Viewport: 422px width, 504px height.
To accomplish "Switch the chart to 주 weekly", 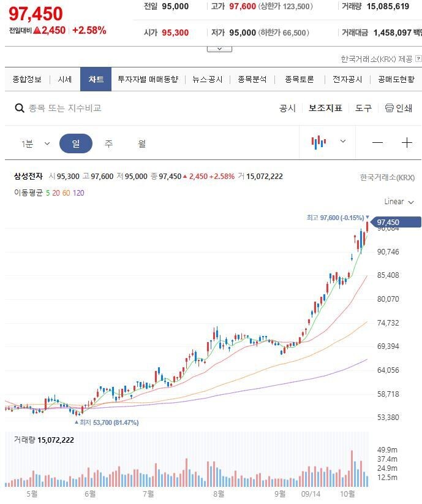I will pyautogui.click(x=108, y=143).
